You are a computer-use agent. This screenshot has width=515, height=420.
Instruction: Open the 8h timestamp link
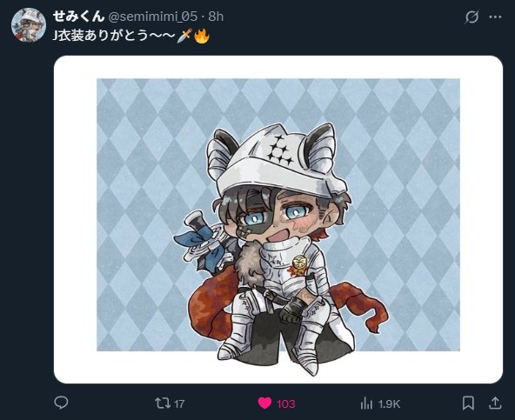coord(216,17)
